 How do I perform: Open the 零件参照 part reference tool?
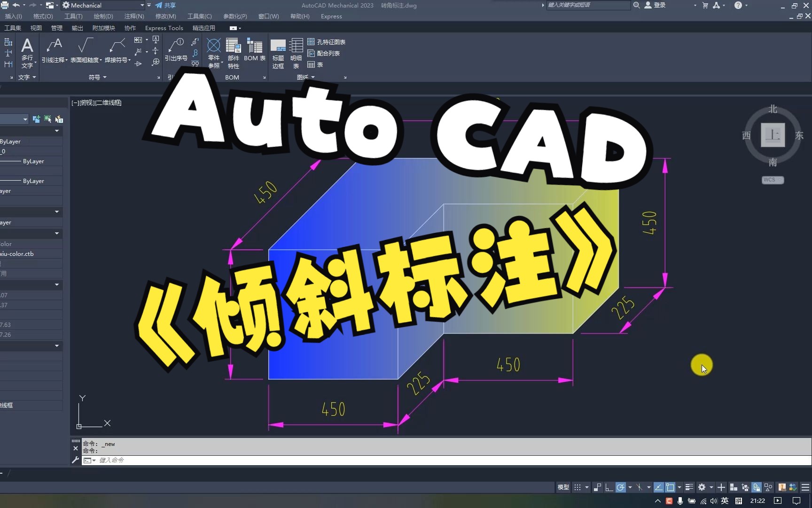pos(214,52)
